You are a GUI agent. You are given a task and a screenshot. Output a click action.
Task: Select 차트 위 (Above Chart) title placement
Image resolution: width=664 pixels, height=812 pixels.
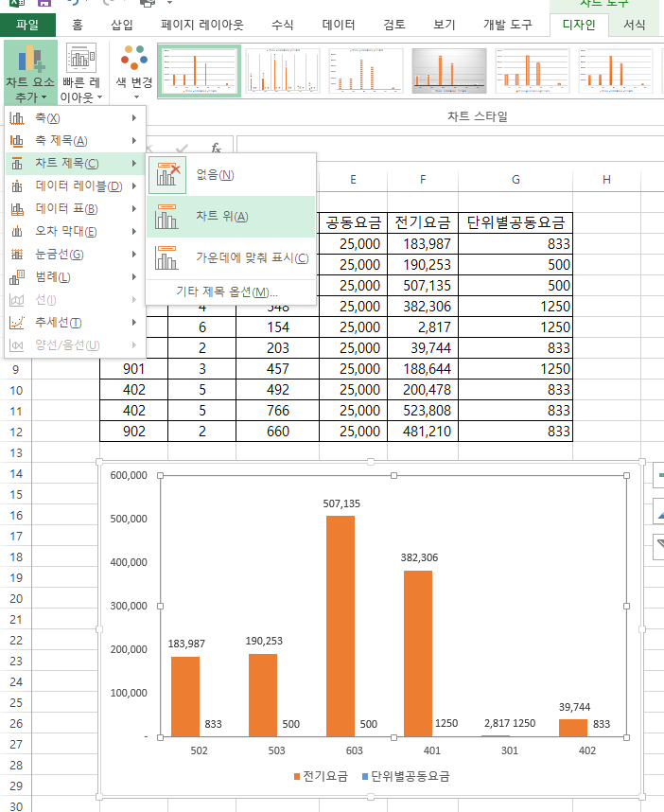tap(221, 217)
